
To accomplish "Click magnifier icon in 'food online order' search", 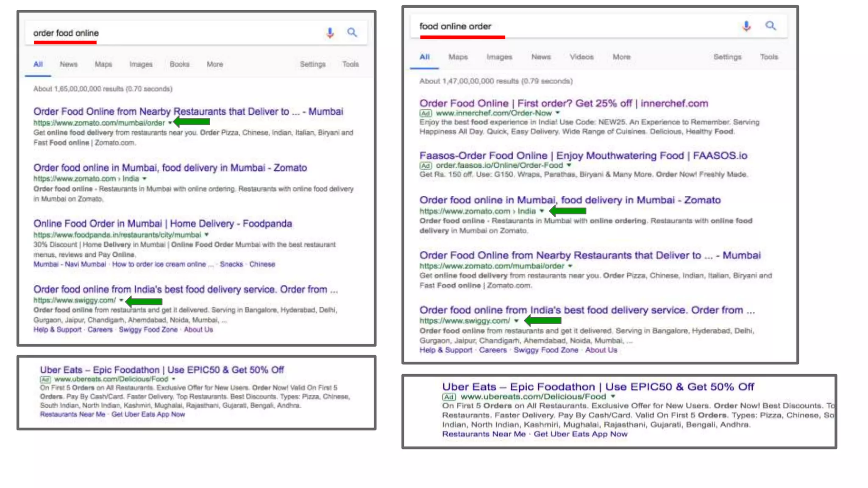I will coord(771,26).
